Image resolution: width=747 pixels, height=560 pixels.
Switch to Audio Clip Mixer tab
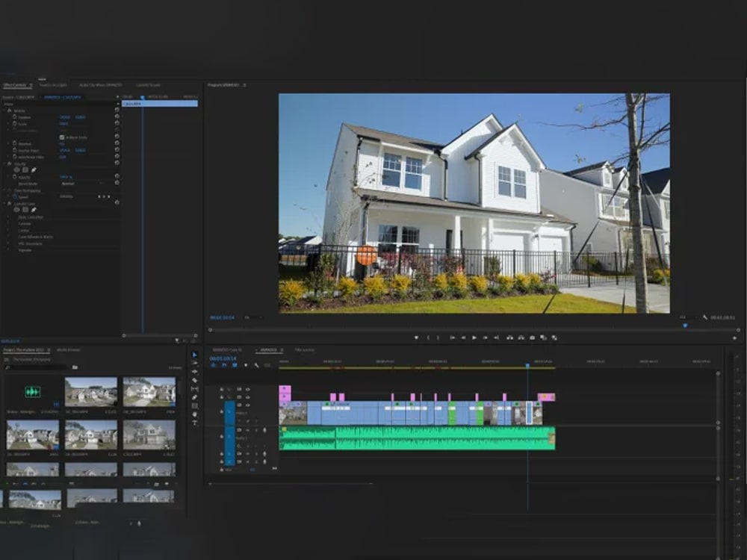click(101, 85)
